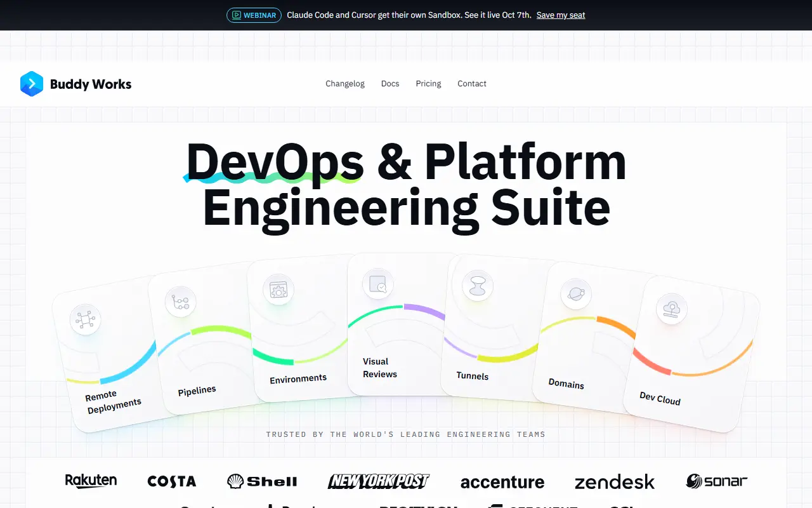The image size is (812, 508).
Task: Click the Domains card's planet icon
Action: point(576,294)
